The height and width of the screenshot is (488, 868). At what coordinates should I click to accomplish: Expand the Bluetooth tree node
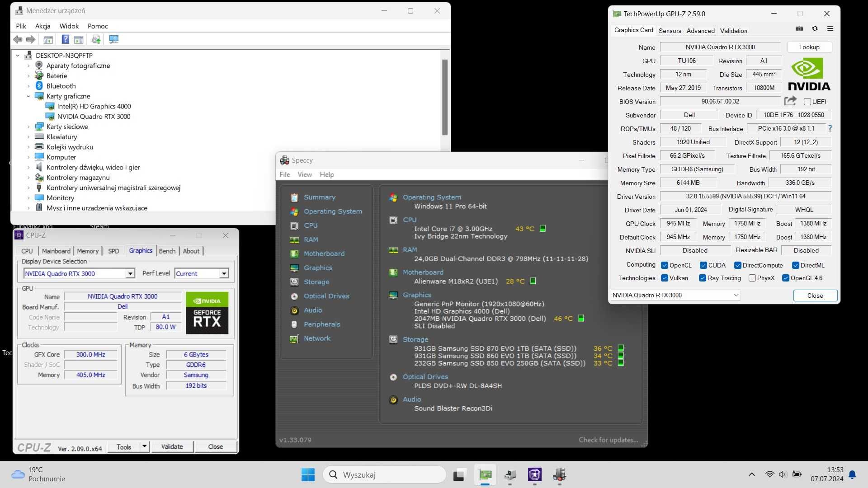(x=28, y=86)
